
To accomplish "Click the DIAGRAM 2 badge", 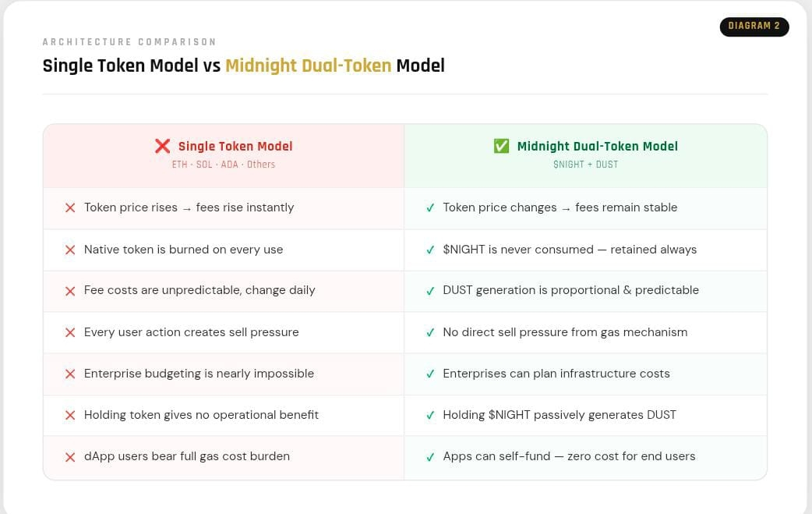I will pyautogui.click(x=754, y=27).
